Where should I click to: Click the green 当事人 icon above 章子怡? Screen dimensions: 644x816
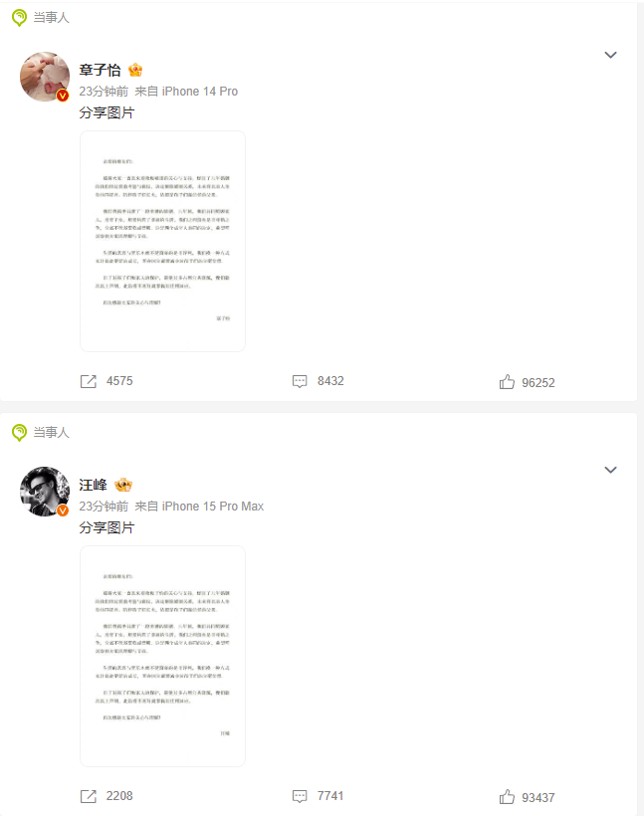(x=19, y=18)
